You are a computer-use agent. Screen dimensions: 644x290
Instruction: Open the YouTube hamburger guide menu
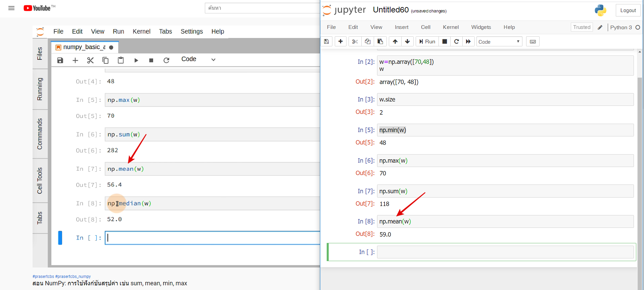pyautogui.click(x=11, y=8)
